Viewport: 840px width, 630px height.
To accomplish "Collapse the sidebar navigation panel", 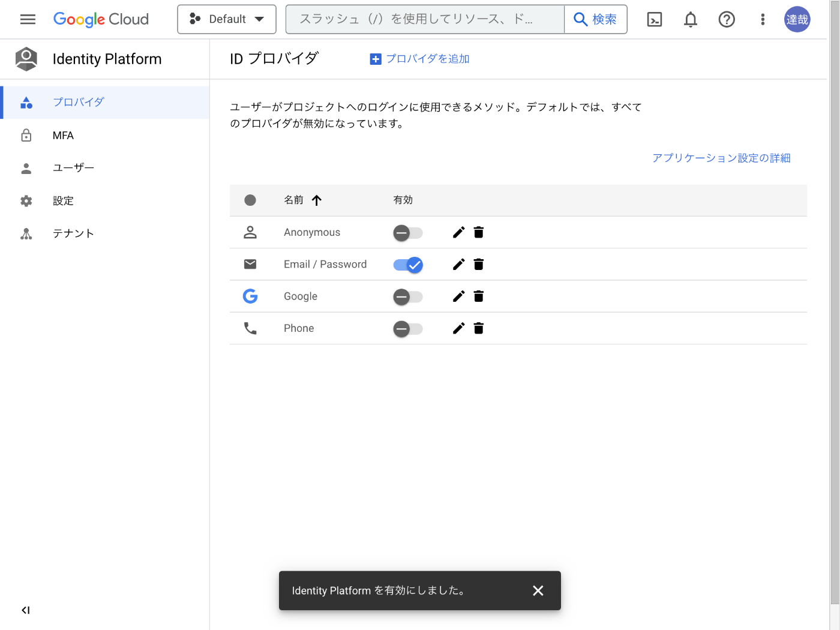I will click(25, 610).
